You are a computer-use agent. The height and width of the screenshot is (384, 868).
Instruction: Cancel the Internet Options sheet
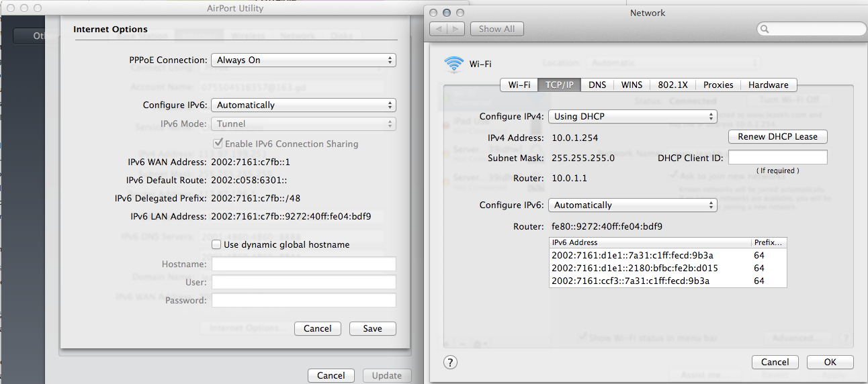[318, 328]
